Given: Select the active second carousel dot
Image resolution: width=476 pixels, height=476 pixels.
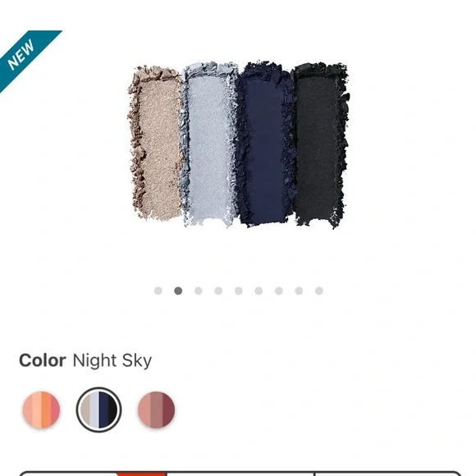Looking at the screenshot, I should [178, 291].
